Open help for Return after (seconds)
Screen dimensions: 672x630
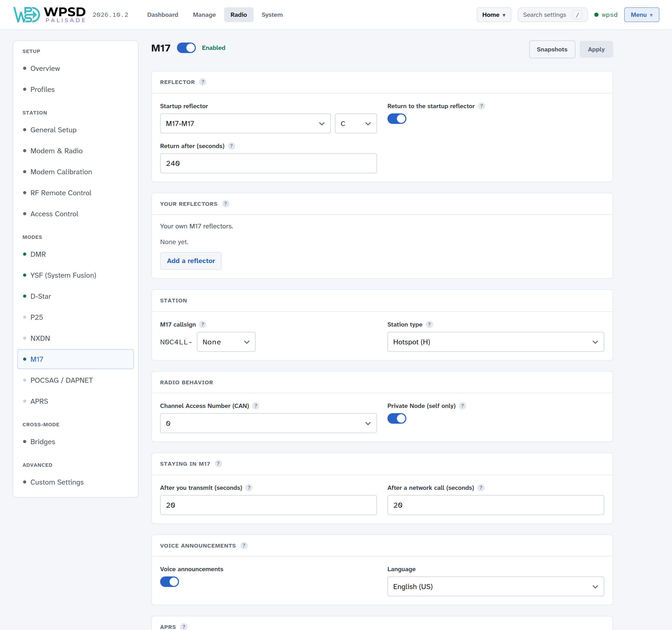231,146
